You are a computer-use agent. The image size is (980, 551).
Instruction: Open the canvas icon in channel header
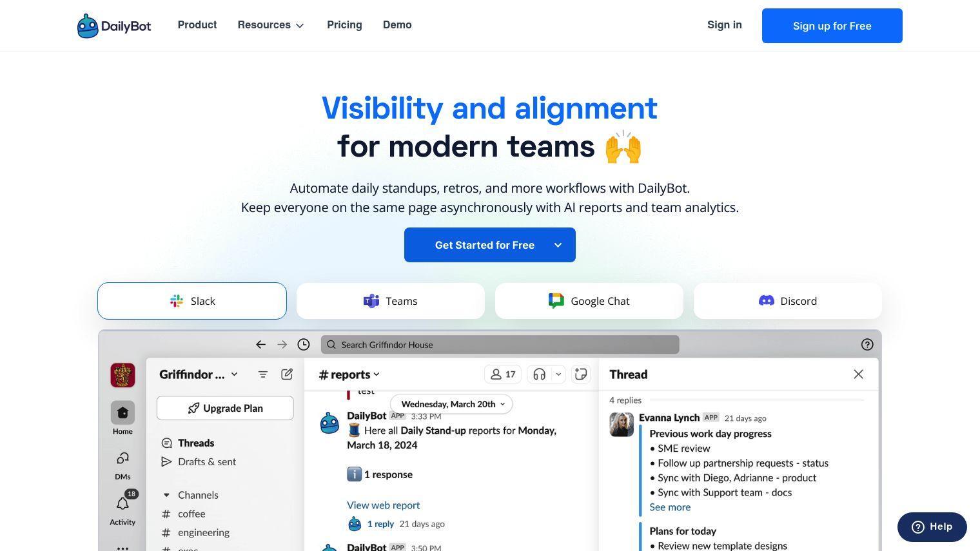(x=581, y=374)
